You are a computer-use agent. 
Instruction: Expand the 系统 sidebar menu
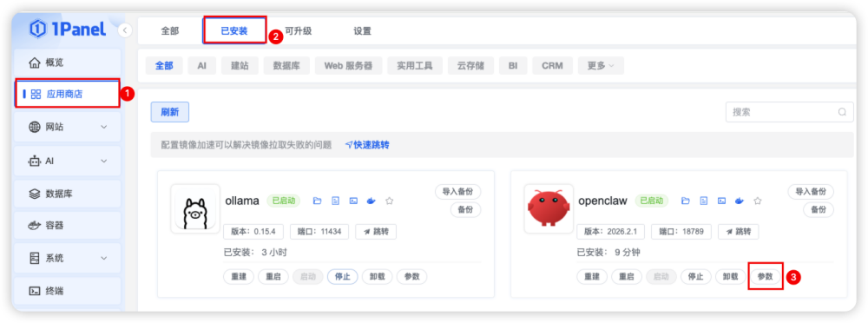[x=68, y=258]
